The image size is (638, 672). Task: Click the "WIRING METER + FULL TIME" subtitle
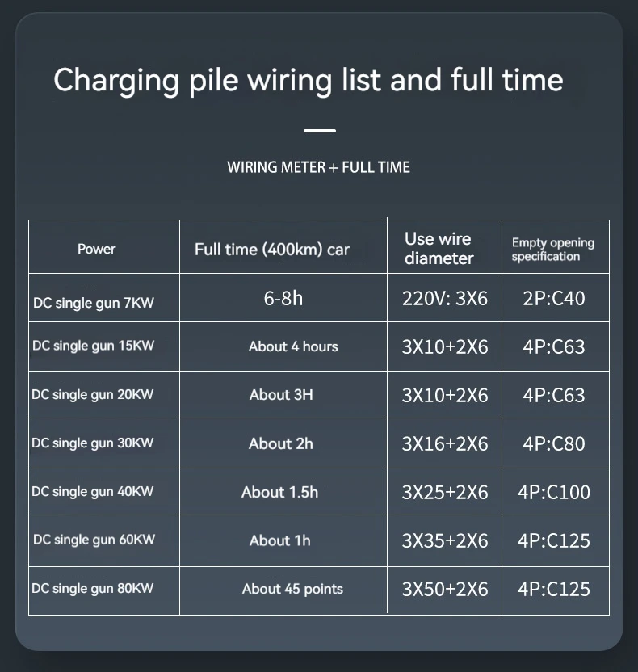click(x=318, y=167)
